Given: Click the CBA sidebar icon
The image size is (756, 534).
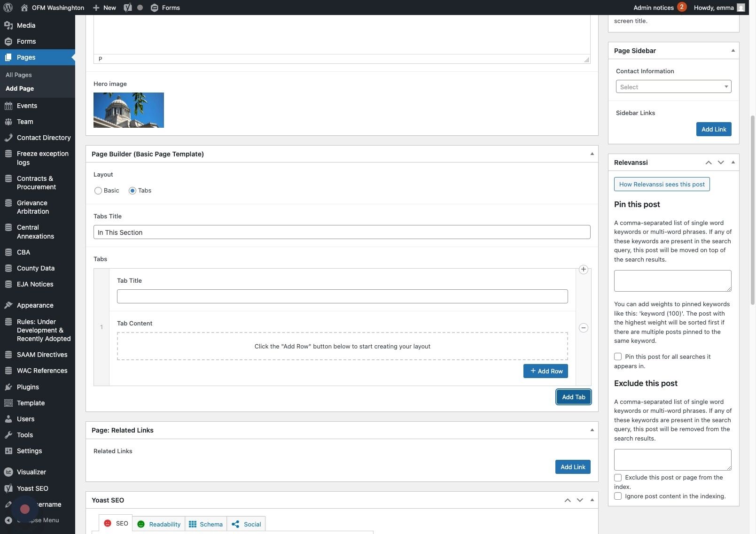Looking at the screenshot, I should (x=8, y=252).
